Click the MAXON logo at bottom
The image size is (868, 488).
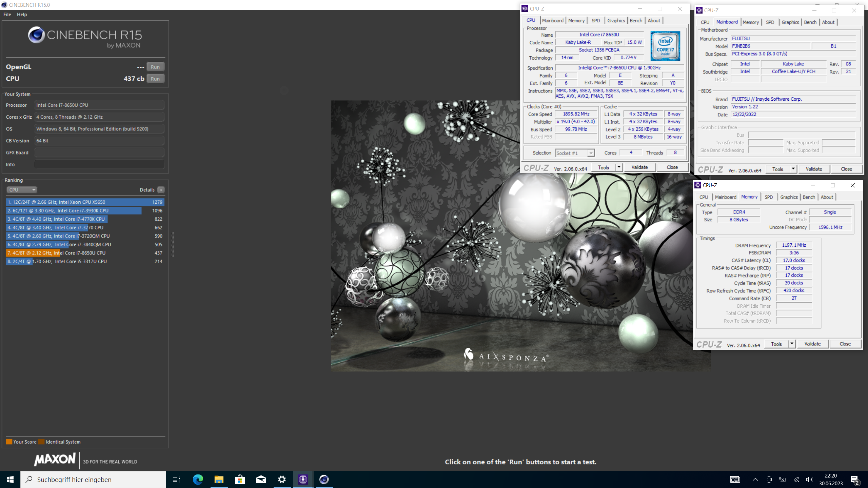click(55, 460)
